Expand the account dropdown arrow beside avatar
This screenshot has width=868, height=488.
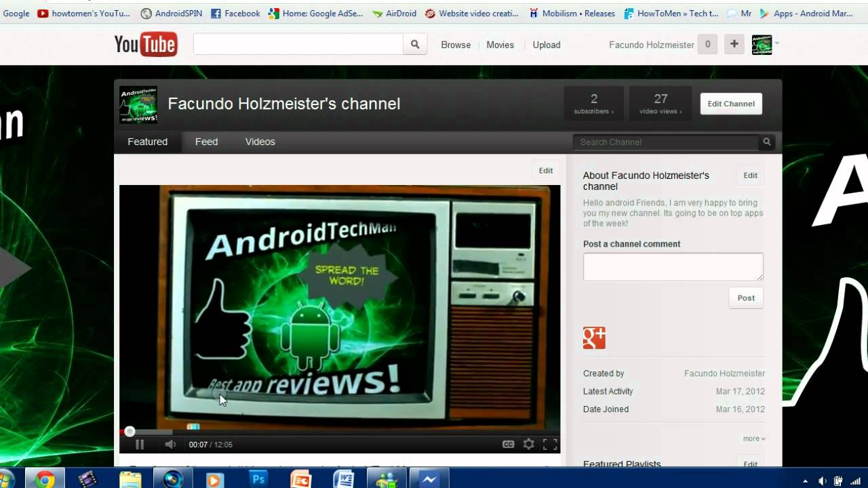tap(777, 43)
